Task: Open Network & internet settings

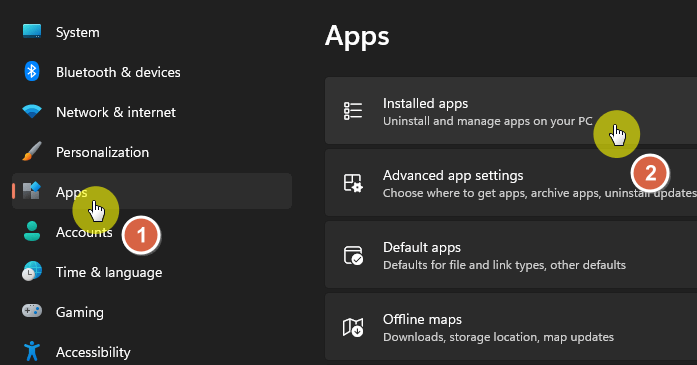Action: 152,112
